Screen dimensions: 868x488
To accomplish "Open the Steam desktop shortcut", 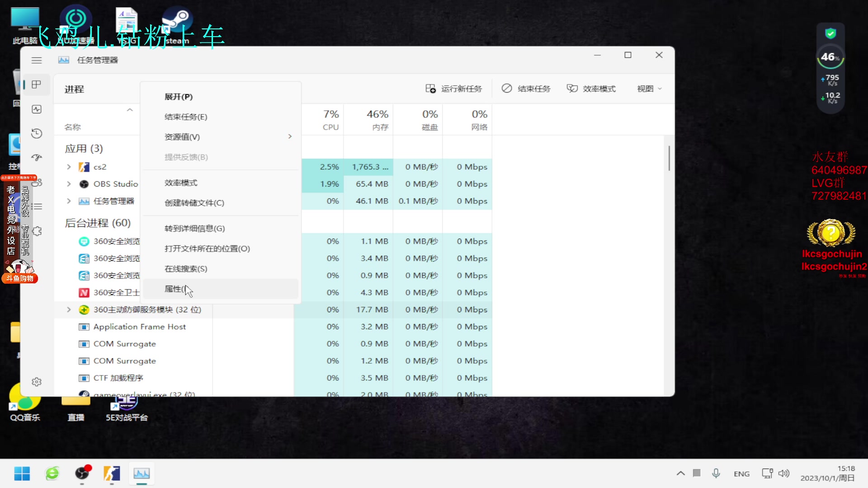I will pos(177,26).
